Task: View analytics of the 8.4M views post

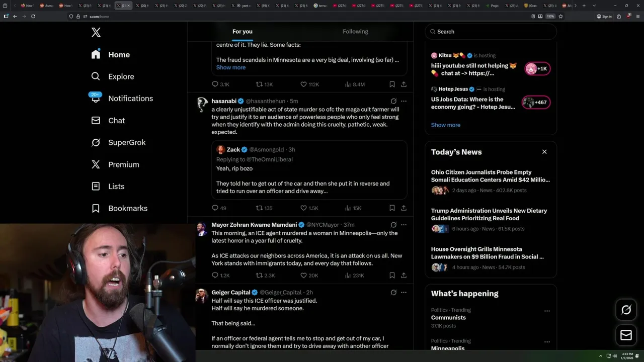Action: click(x=355, y=84)
